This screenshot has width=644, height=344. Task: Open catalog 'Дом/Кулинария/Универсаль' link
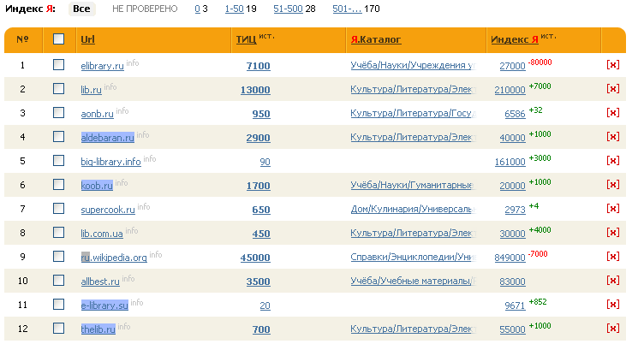coord(413,209)
